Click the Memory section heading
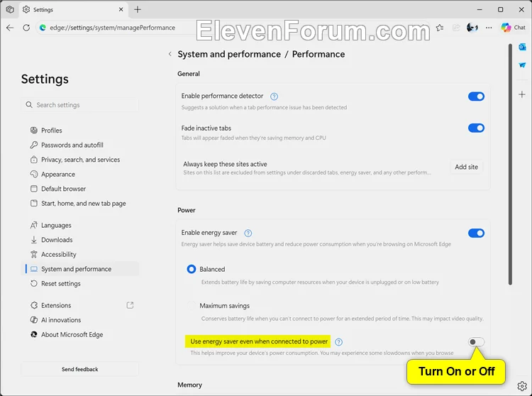 189,385
